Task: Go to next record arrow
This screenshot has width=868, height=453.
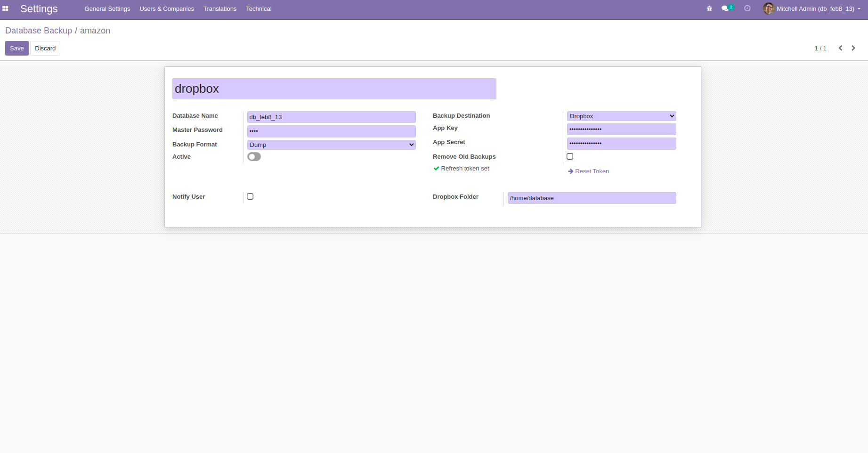Action: pyautogui.click(x=853, y=48)
